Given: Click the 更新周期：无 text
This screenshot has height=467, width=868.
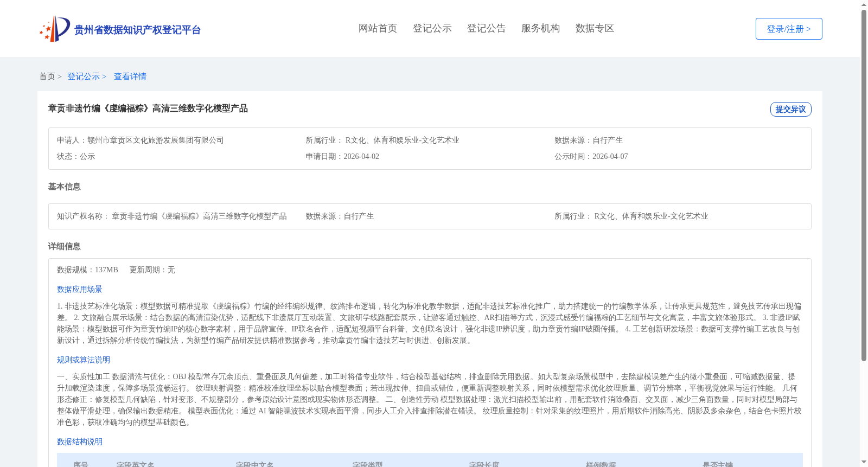Looking at the screenshot, I should coord(152,270).
